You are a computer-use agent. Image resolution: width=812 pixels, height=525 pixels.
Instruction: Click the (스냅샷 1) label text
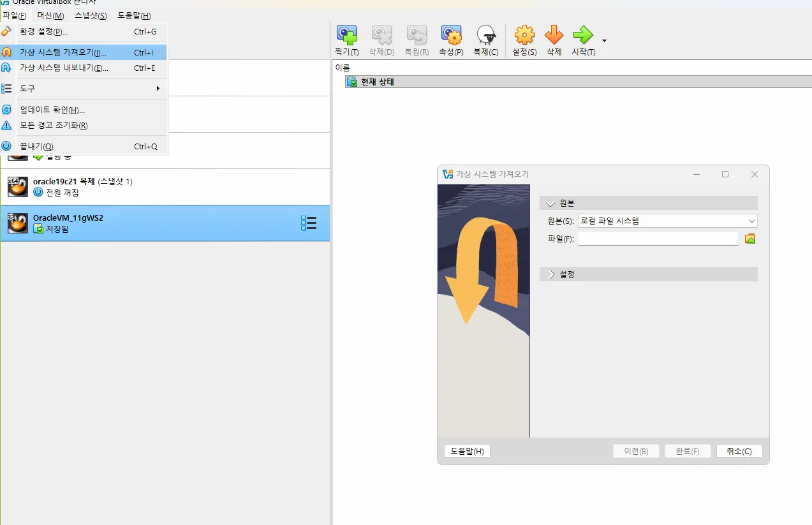[x=115, y=182]
